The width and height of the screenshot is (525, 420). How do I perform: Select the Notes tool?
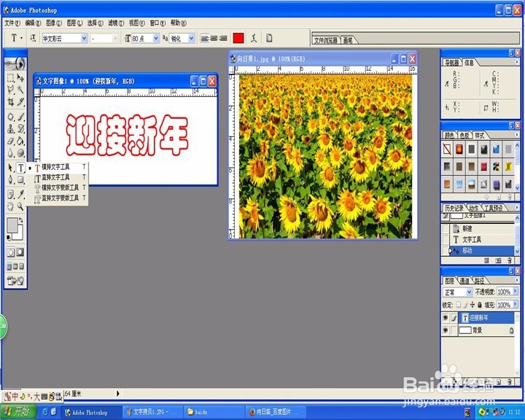point(11,194)
